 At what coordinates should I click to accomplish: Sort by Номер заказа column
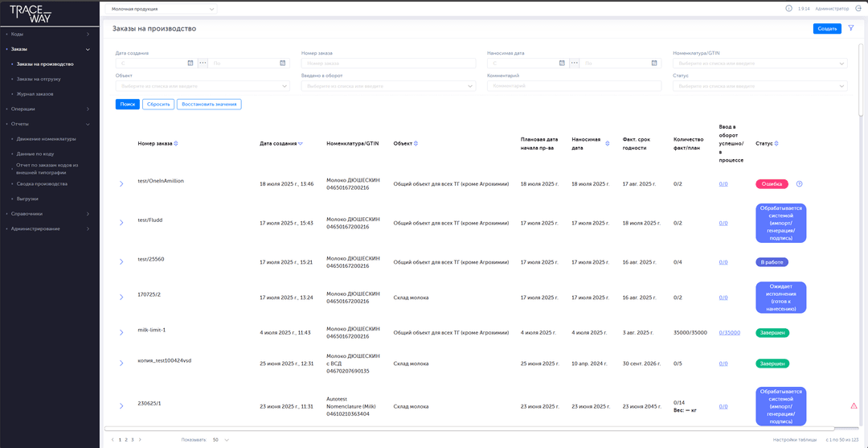(176, 143)
